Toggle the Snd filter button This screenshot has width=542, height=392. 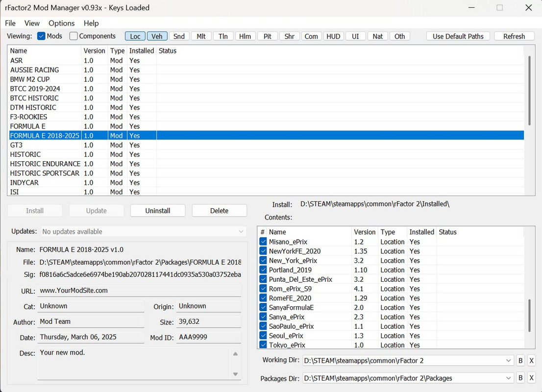[179, 36]
